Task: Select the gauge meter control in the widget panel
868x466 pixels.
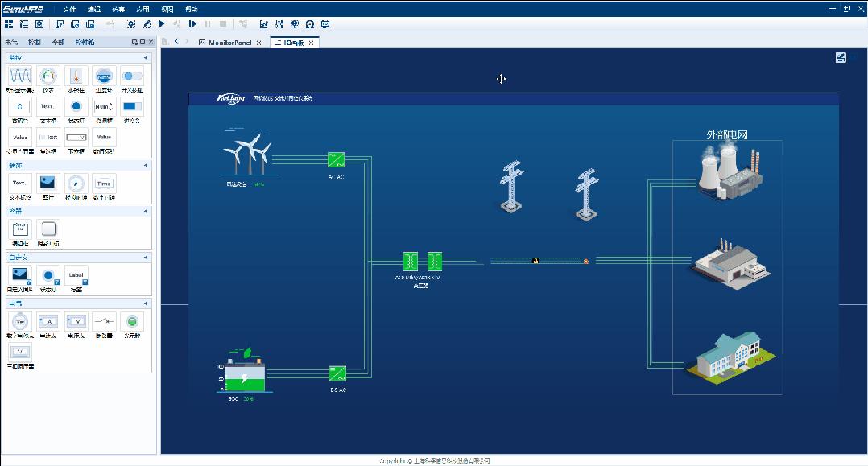Action: tap(48, 76)
